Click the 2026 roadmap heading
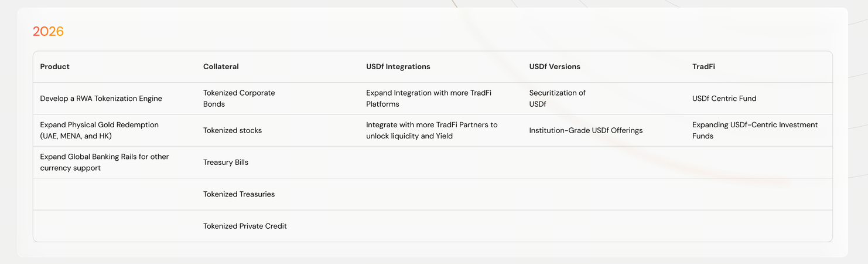Image resolution: width=868 pixels, height=264 pixels. coord(48,32)
